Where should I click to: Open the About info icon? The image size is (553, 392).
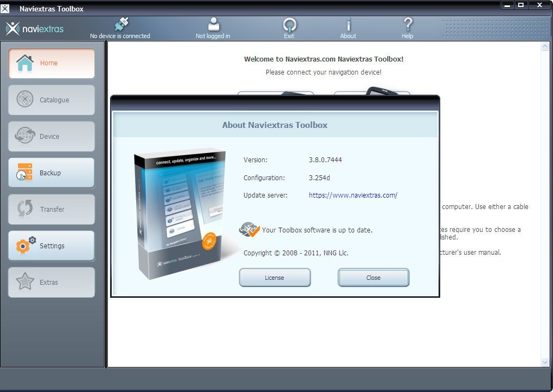tap(348, 24)
